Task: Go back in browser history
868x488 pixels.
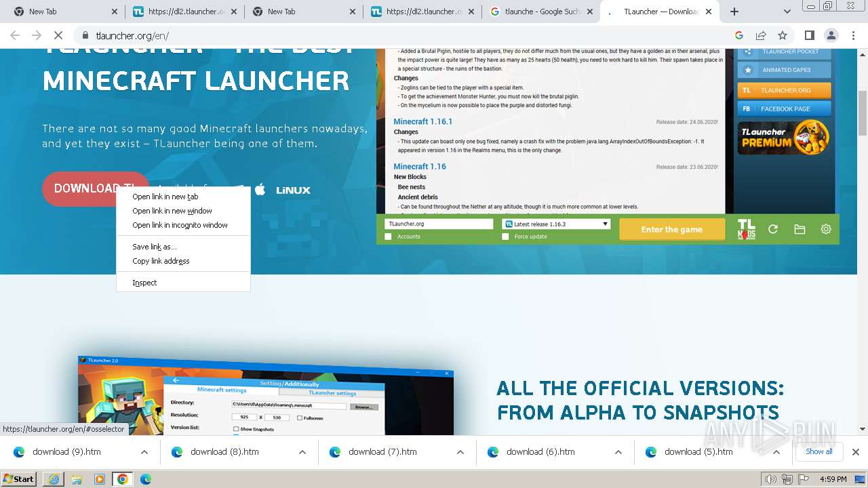Action: coord(15,36)
